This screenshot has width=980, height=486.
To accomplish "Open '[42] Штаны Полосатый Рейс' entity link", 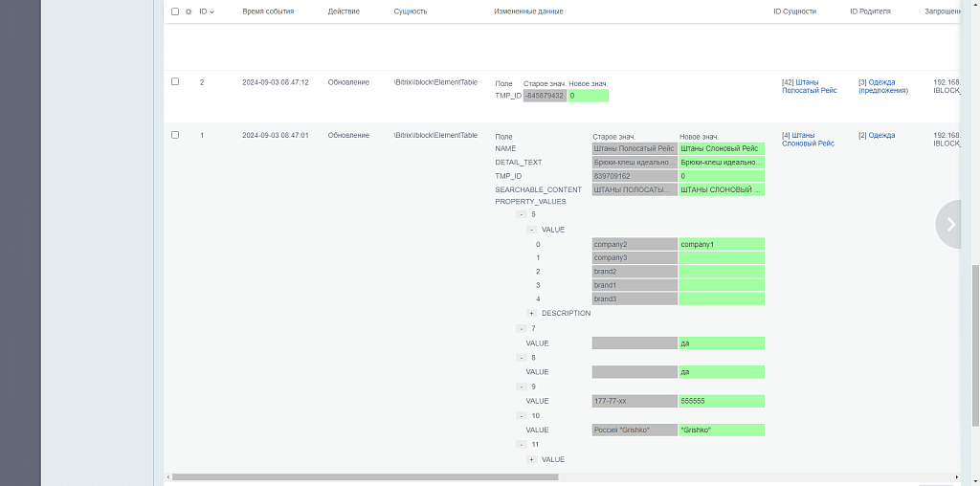I will [x=809, y=86].
